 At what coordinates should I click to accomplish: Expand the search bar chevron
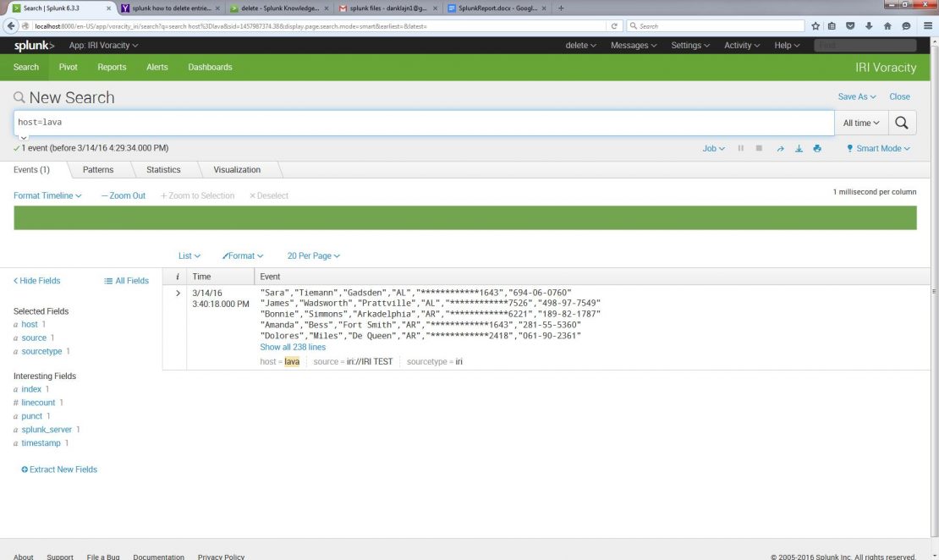[24, 138]
